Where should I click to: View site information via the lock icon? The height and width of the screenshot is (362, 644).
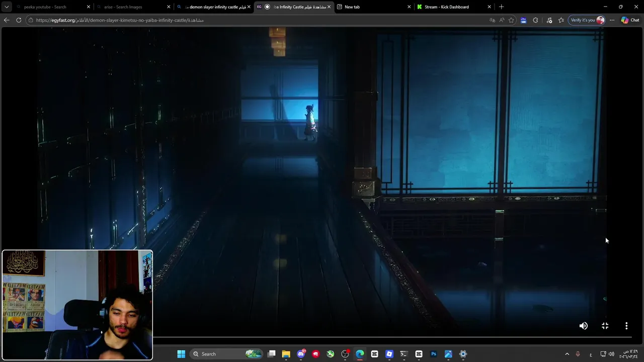pos(31,20)
